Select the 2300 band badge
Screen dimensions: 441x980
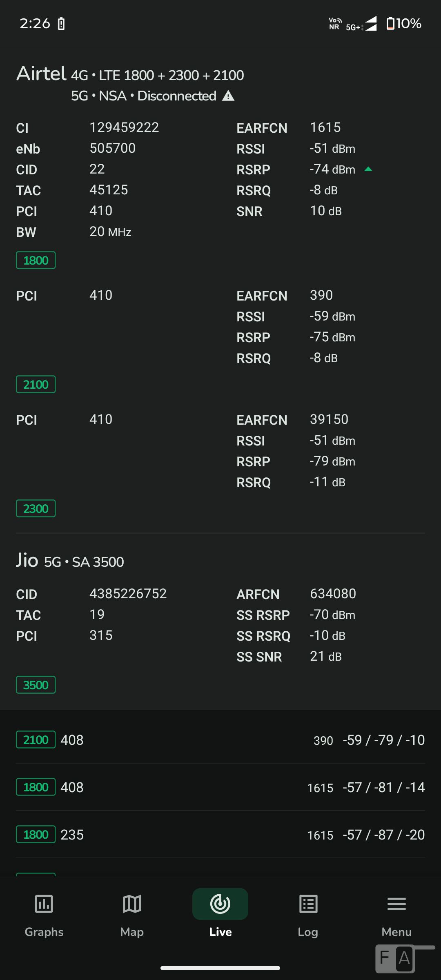[36, 509]
